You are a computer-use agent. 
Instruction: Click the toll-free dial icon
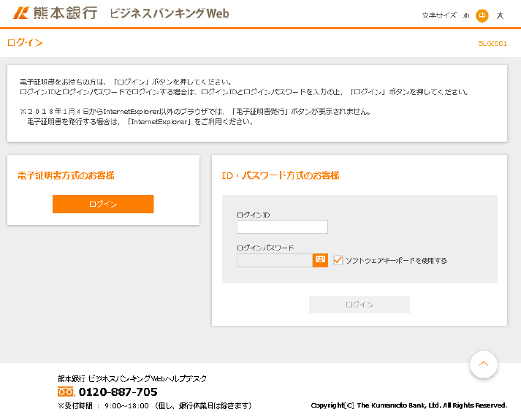click(66, 392)
